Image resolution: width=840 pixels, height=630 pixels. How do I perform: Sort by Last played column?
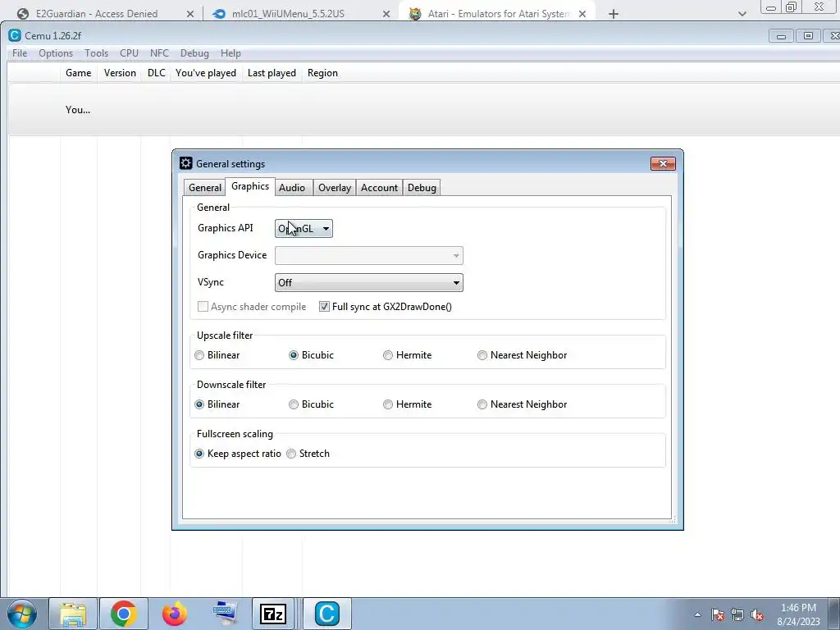[x=272, y=73]
